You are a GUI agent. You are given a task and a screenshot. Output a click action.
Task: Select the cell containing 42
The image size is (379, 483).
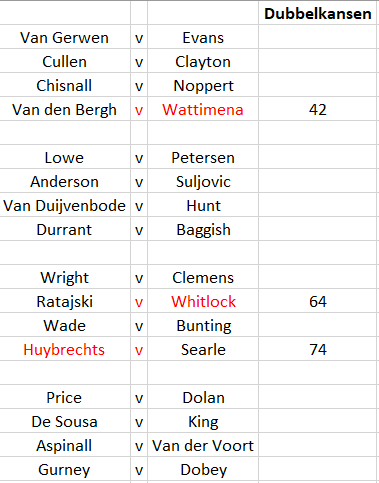coord(318,109)
